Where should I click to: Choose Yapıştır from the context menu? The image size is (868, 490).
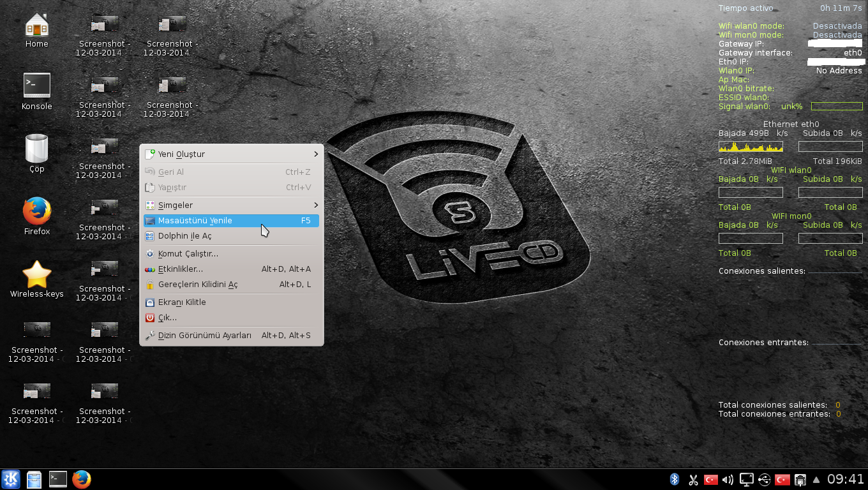(x=232, y=187)
